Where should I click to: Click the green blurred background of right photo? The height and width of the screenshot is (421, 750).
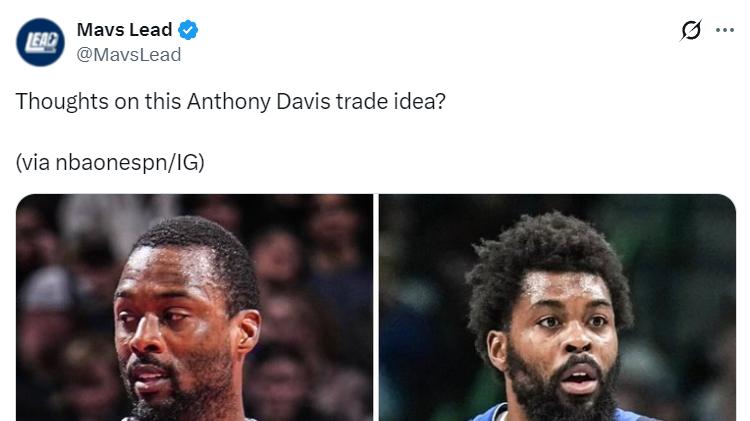[x=679, y=268]
